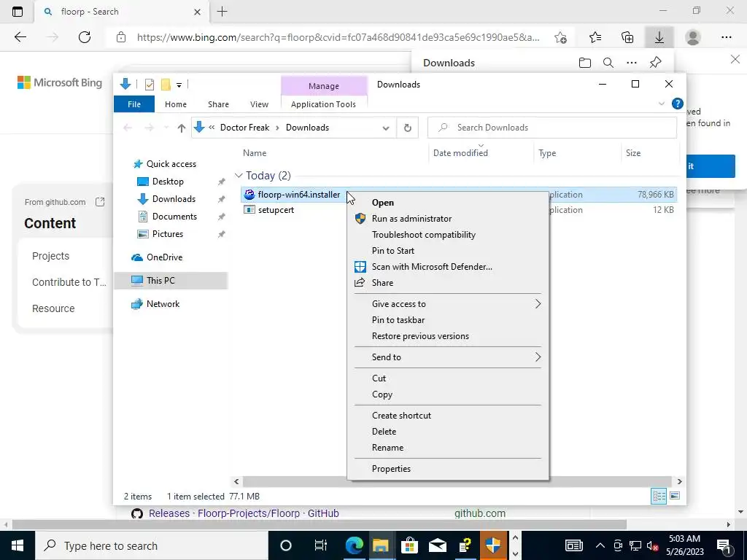Select Create shortcut
The height and width of the screenshot is (560, 747).
click(x=447, y=415)
